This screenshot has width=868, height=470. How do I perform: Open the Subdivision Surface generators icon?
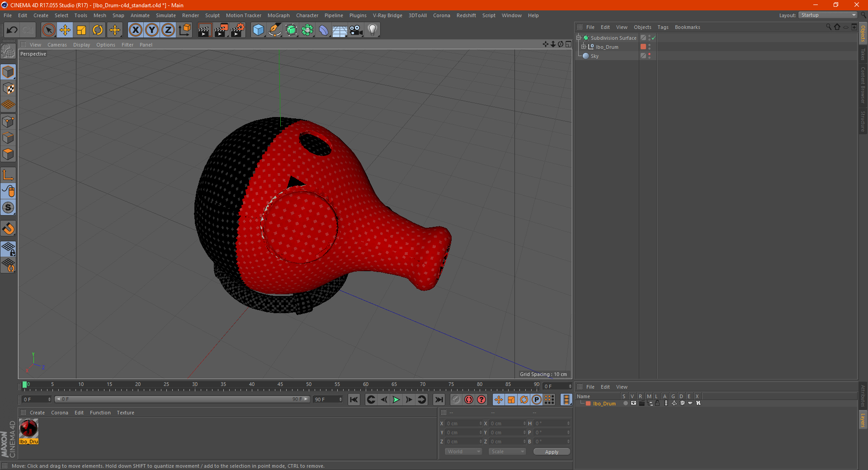pyautogui.click(x=291, y=30)
